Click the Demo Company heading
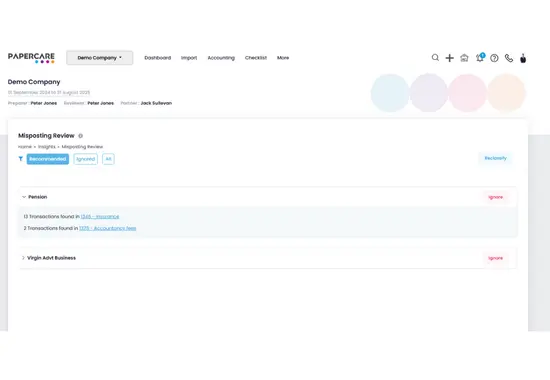The image size is (550, 380). 34,82
